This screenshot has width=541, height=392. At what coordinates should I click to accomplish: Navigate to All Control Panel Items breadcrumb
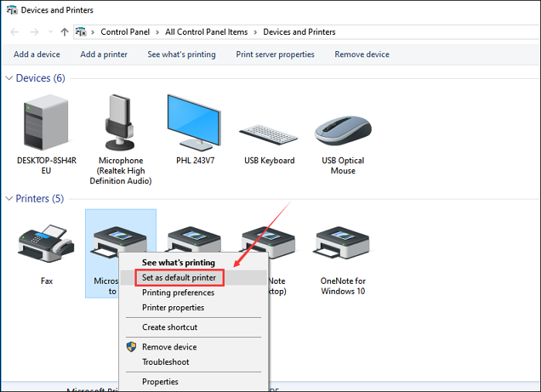206,32
